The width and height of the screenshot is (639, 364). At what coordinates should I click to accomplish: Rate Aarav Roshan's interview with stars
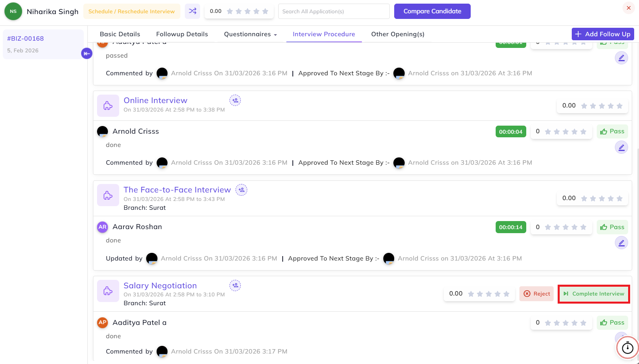point(565,227)
